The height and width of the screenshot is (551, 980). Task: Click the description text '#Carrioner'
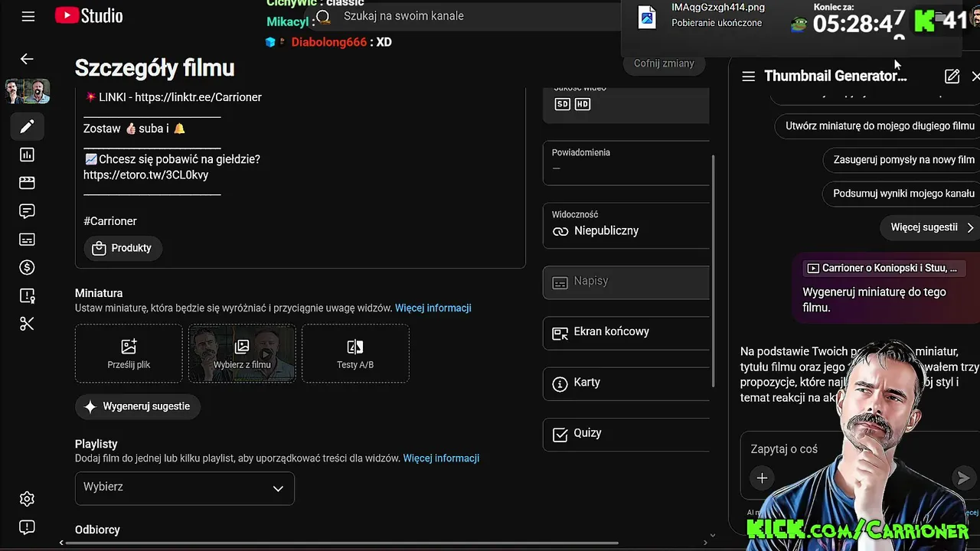pyautogui.click(x=110, y=221)
